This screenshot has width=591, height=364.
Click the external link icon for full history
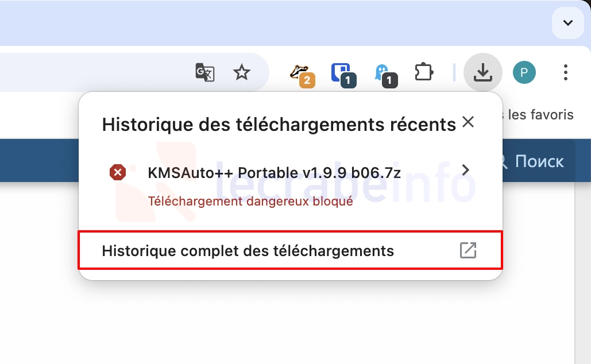click(x=468, y=250)
